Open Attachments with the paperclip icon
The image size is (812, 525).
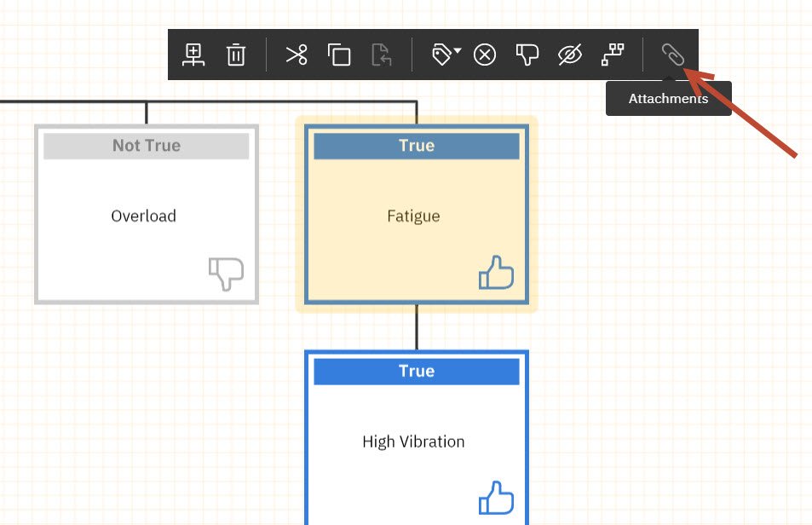[x=673, y=55]
